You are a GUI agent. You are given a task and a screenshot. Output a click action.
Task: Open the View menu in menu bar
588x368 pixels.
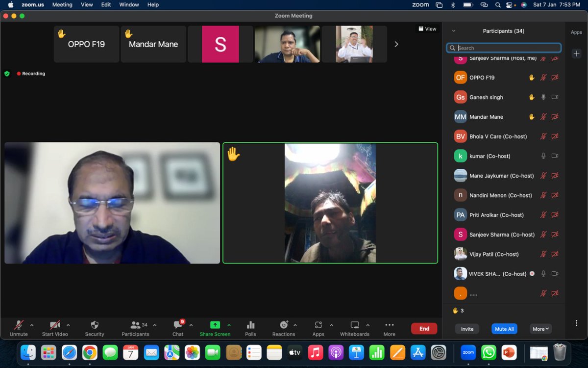click(x=87, y=4)
